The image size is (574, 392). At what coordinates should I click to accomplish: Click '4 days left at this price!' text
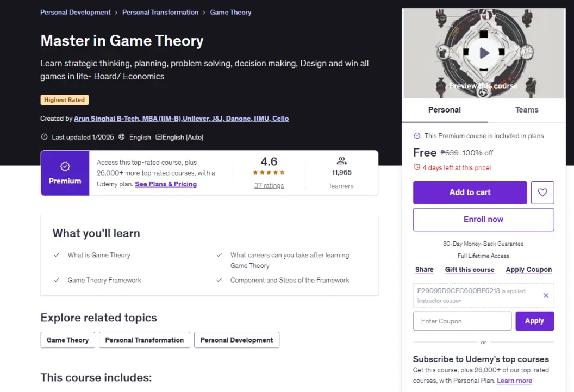(x=457, y=167)
